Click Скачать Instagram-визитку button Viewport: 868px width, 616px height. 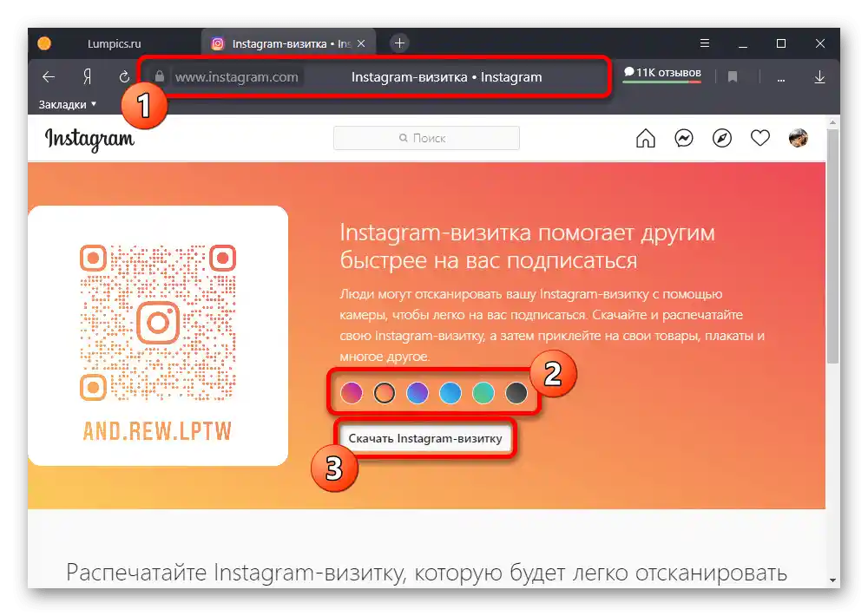coord(425,438)
